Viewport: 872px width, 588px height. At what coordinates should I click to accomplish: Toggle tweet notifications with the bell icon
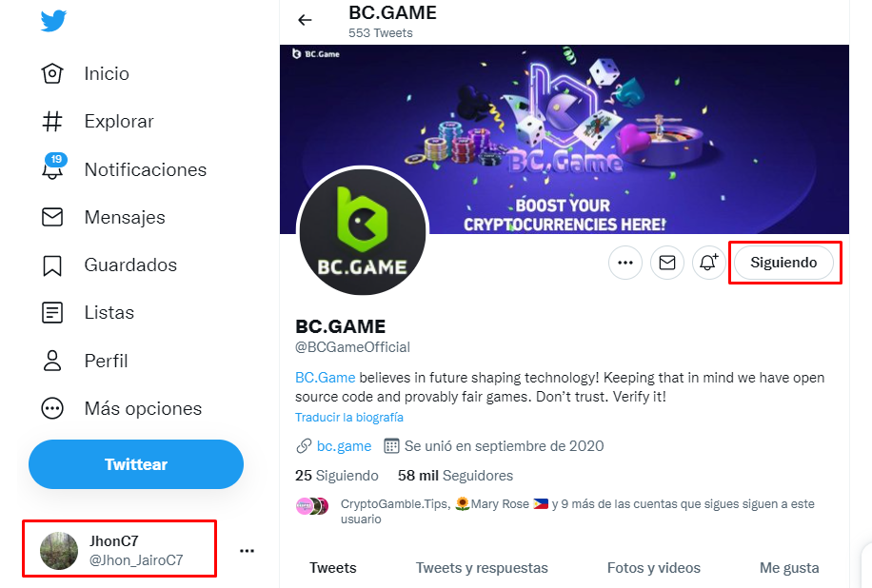(x=708, y=263)
